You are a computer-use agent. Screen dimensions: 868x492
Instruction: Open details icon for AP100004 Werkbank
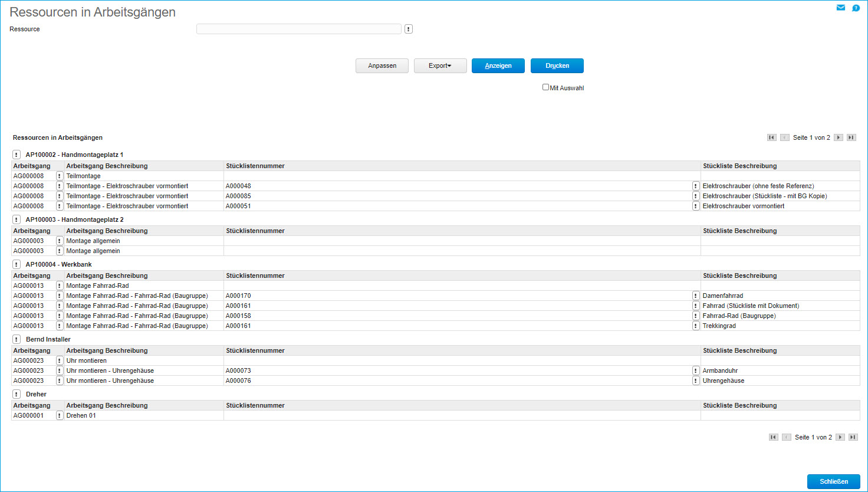coord(17,264)
